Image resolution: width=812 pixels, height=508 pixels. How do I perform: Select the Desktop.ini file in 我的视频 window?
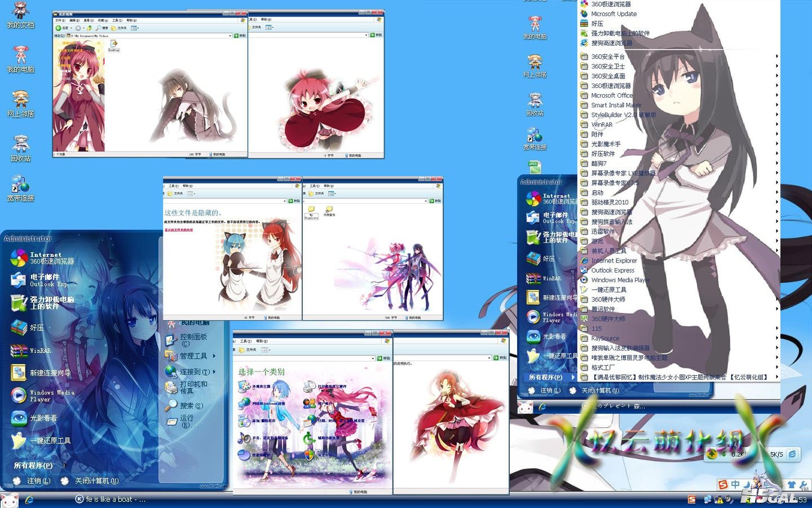(113, 46)
